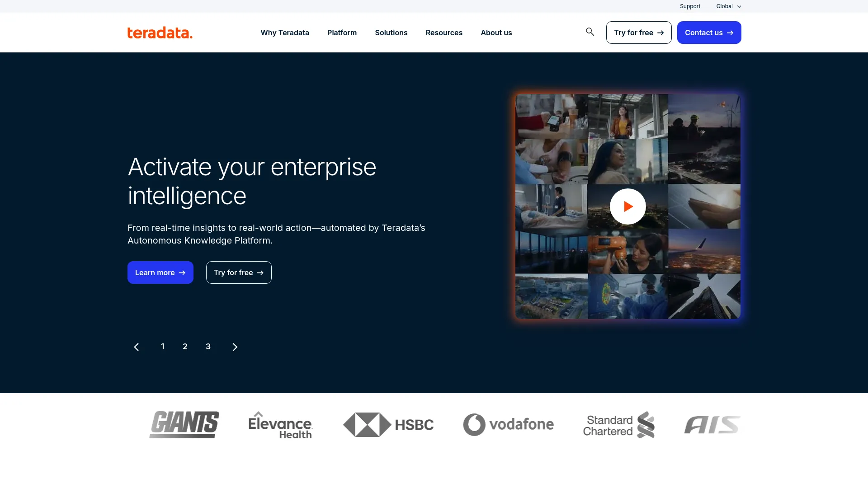
Task: Click the Contact us button
Action: (709, 33)
